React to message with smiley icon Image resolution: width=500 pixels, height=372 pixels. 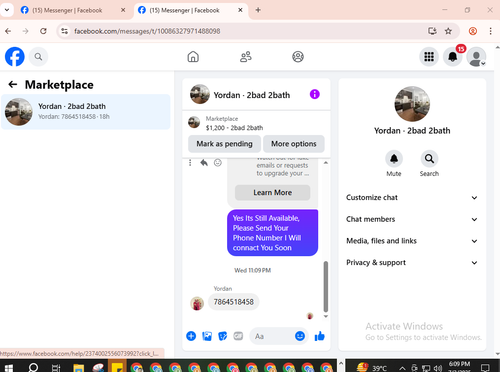[218, 163]
